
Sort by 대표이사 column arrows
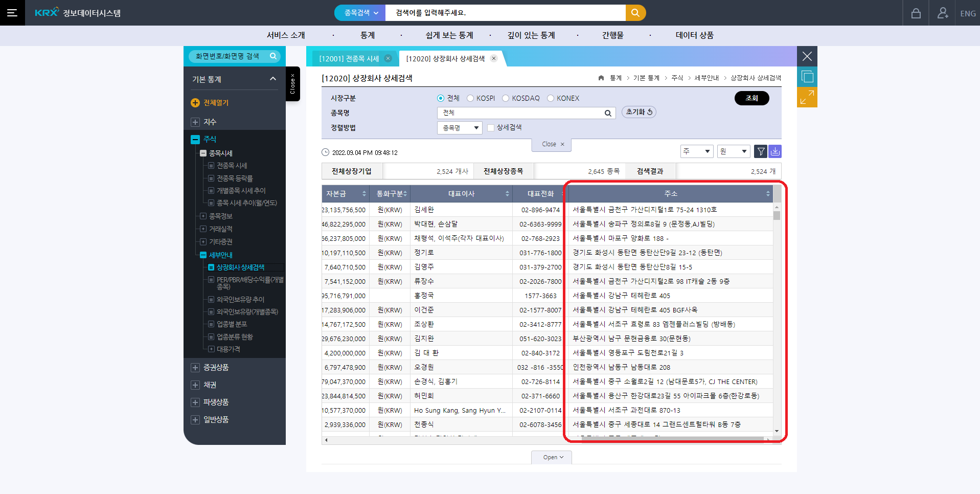(x=507, y=194)
